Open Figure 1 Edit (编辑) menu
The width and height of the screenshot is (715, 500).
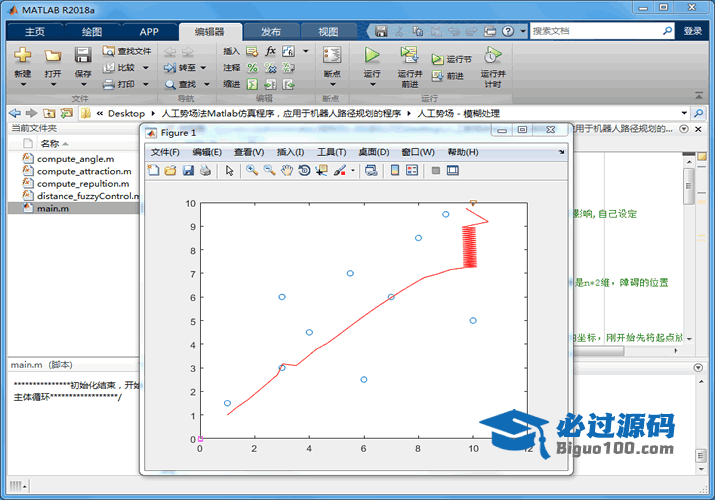point(207,152)
